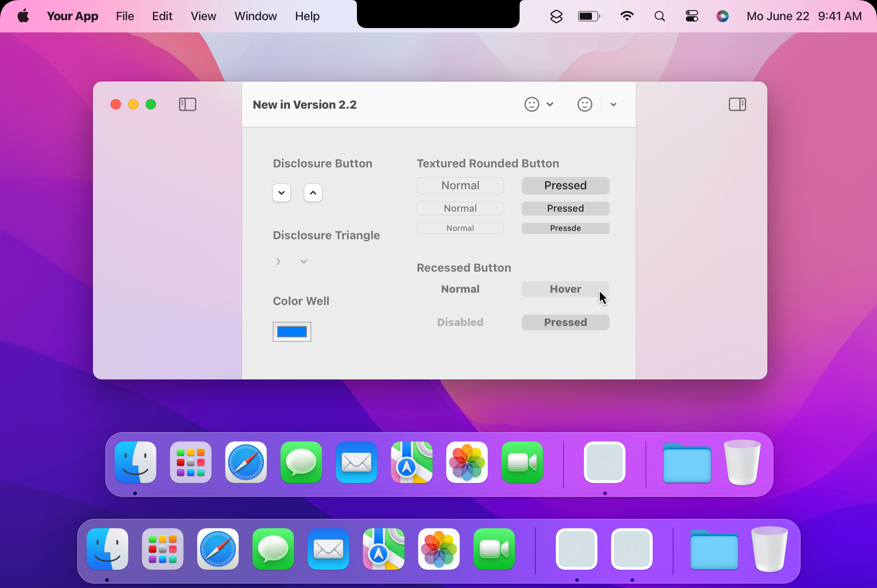Expand the disclosure triangle left

click(x=278, y=261)
